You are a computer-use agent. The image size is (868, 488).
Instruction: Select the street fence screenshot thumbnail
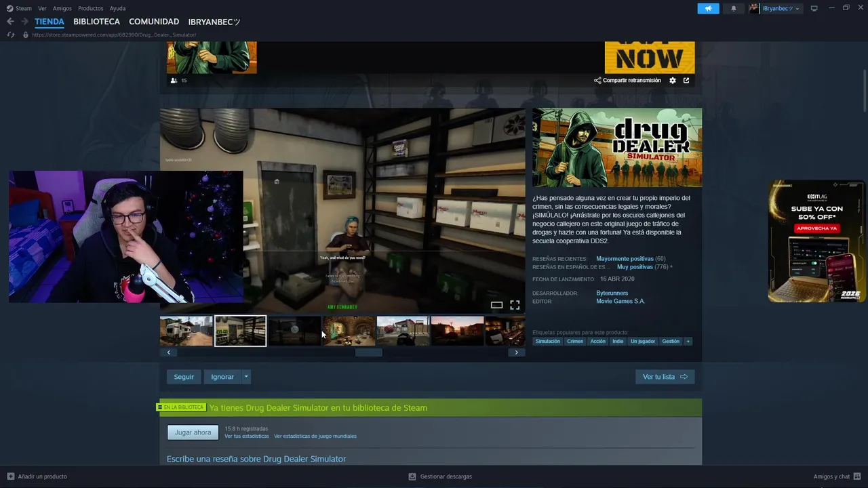click(403, 331)
